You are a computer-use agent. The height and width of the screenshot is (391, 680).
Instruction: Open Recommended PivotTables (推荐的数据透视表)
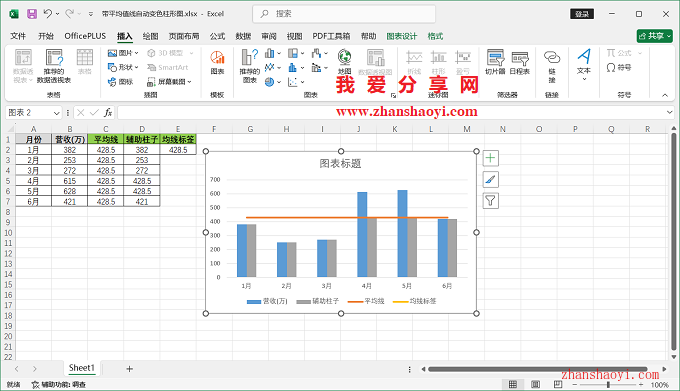(x=54, y=66)
